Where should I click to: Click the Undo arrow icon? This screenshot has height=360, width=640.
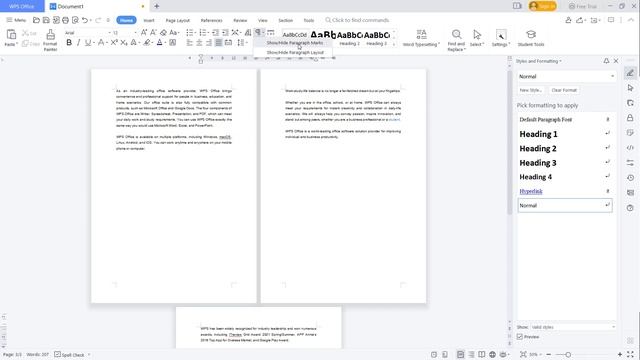pyautogui.click(x=84, y=20)
